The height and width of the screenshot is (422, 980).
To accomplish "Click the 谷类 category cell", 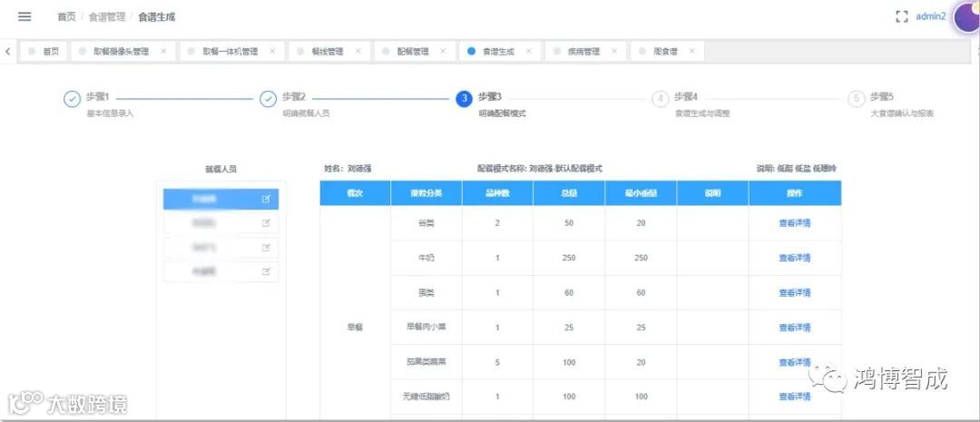I will (426, 223).
